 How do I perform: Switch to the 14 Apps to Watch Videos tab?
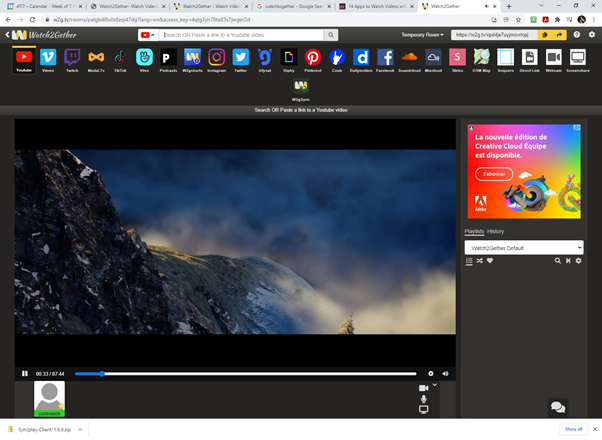375,7
